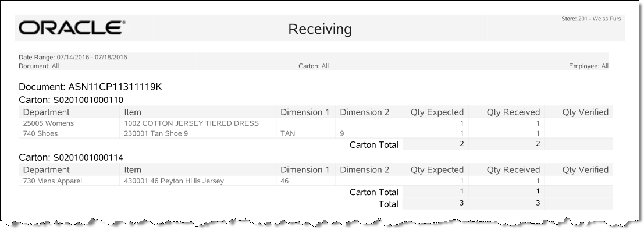Click first Carton Total Qty Received value 2
The image size is (644, 230).
(538, 144)
